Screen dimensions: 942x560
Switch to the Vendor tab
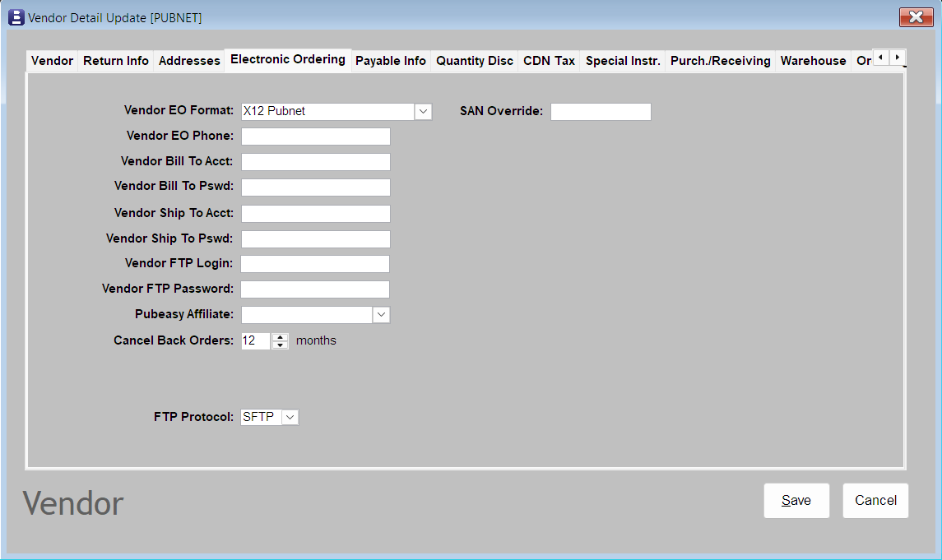pyautogui.click(x=51, y=59)
